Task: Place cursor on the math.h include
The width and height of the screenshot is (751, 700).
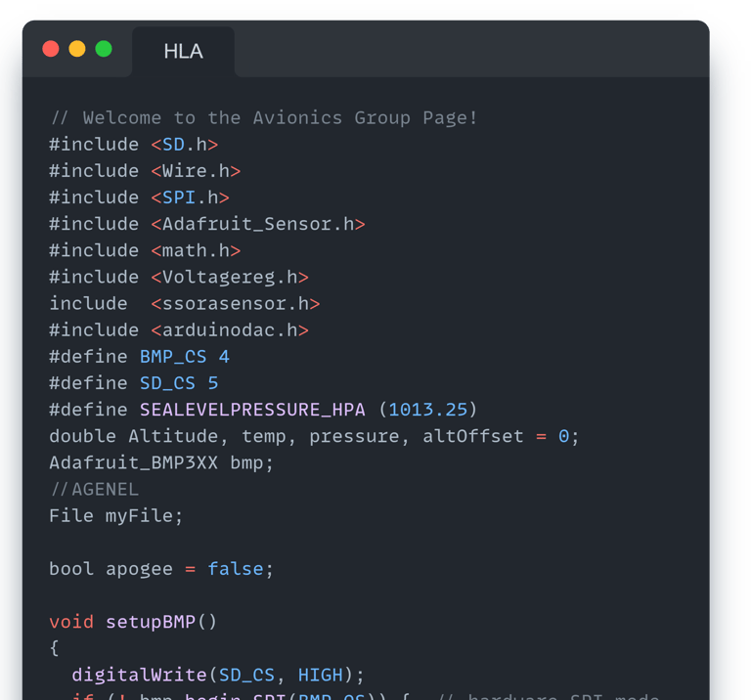Action: (x=196, y=250)
